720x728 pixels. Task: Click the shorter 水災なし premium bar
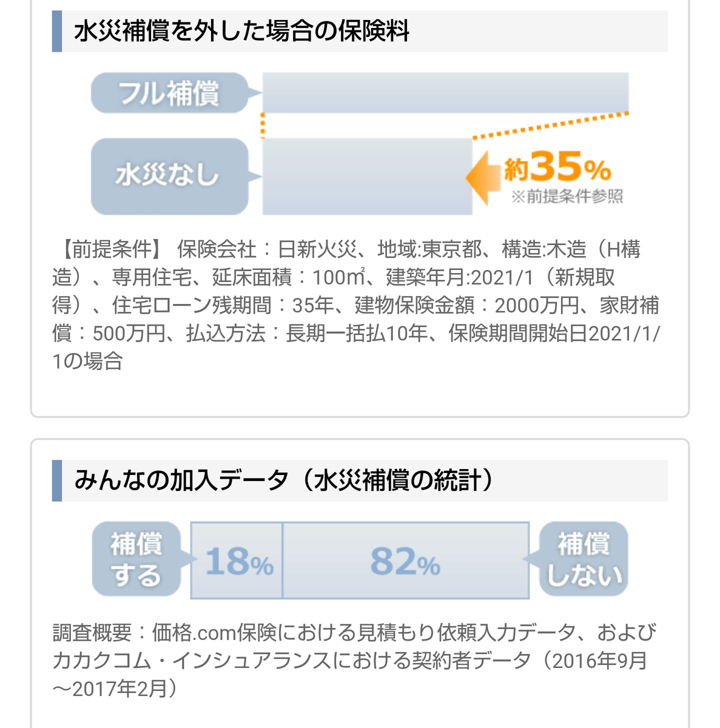[366, 177]
